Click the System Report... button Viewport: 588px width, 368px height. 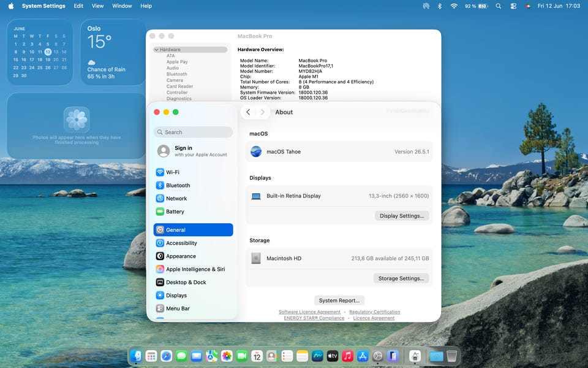point(339,301)
